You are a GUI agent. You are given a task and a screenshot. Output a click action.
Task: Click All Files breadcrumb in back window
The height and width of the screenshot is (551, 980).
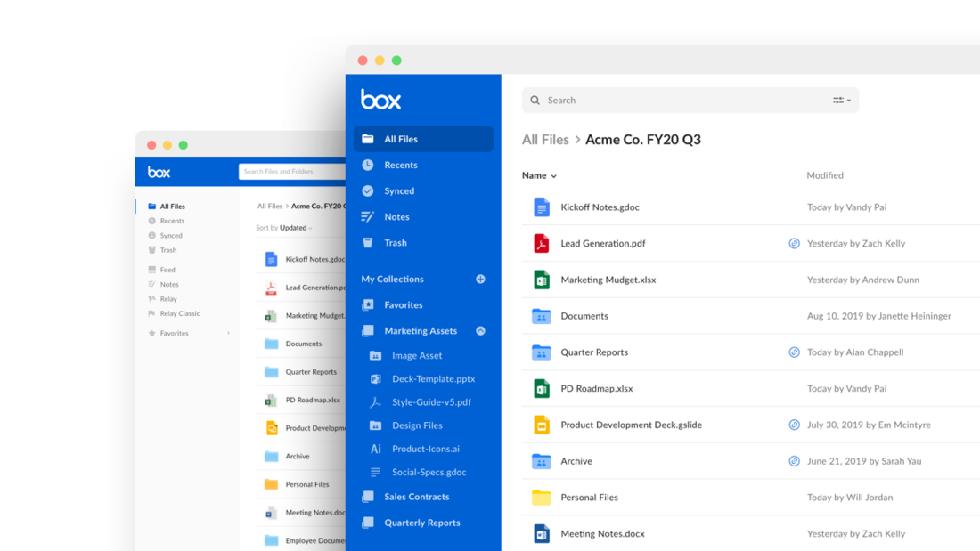click(270, 207)
